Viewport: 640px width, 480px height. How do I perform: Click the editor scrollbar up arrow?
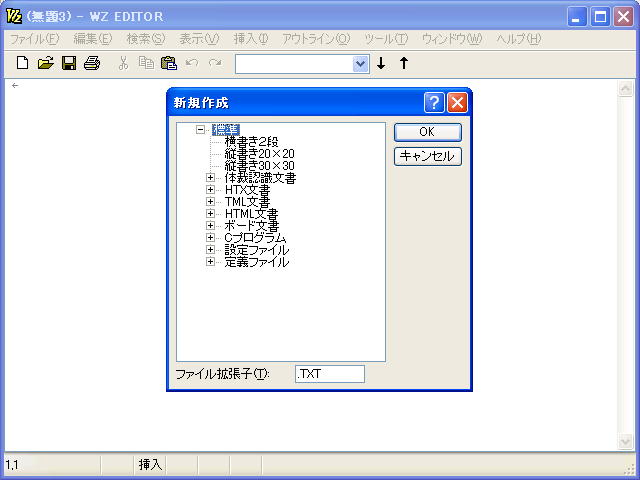click(625, 89)
